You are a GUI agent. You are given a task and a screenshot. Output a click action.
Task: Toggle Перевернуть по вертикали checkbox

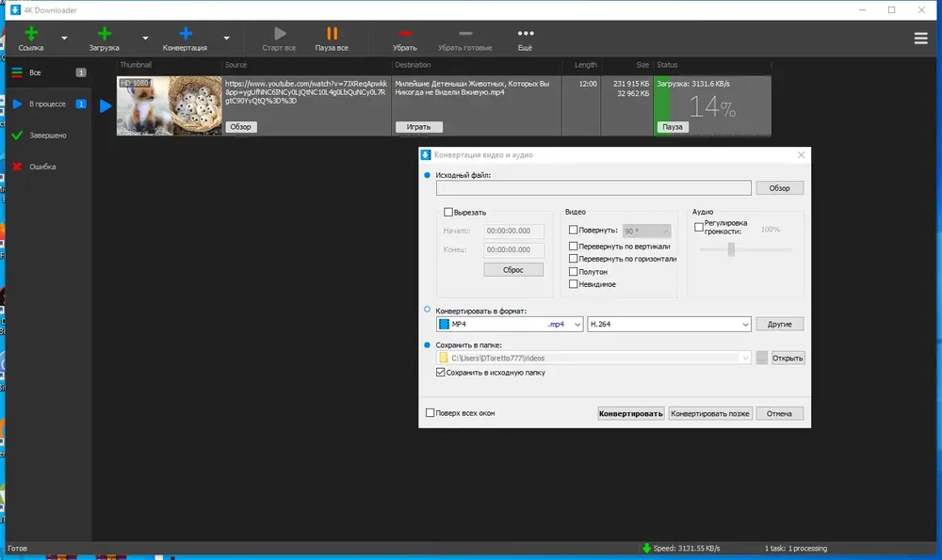coord(573,246)
